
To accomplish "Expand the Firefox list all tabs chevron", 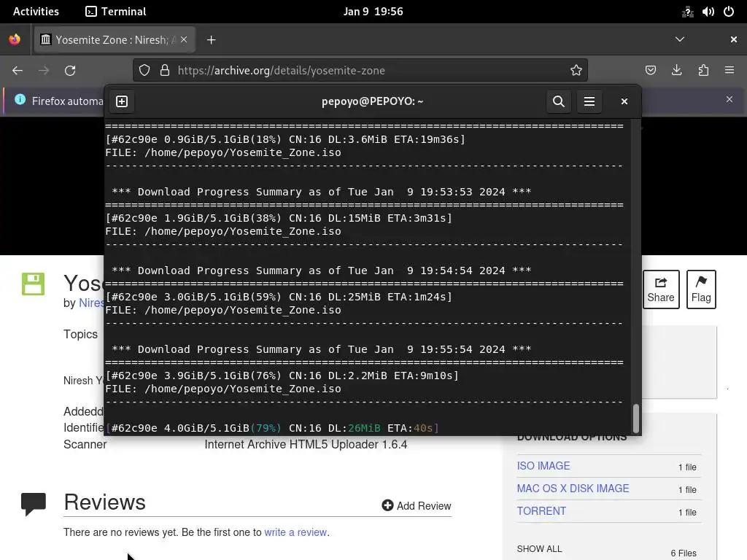I will coord(680,39).
